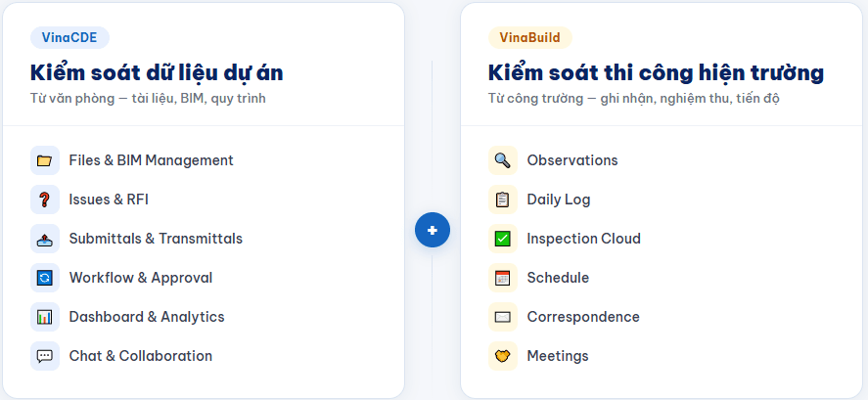The image size is (868, 400).
Task: Click the Correspondence envelope icon
Action: (503, 317)
